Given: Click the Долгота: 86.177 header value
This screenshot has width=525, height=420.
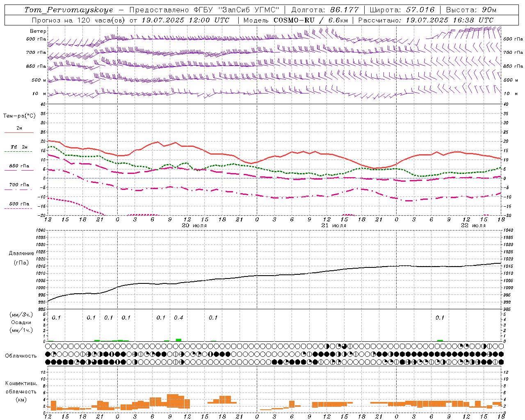Looking at the screenshot, I should (325, 9).
